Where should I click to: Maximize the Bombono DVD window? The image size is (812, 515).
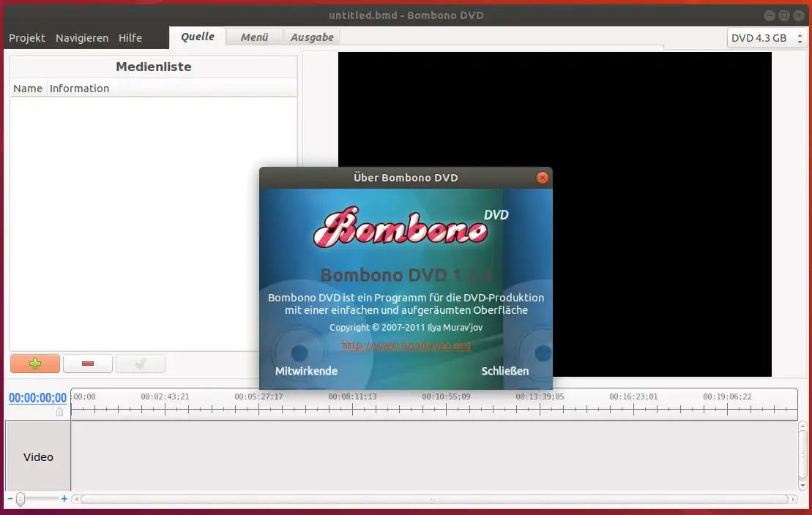pos(784,15)
